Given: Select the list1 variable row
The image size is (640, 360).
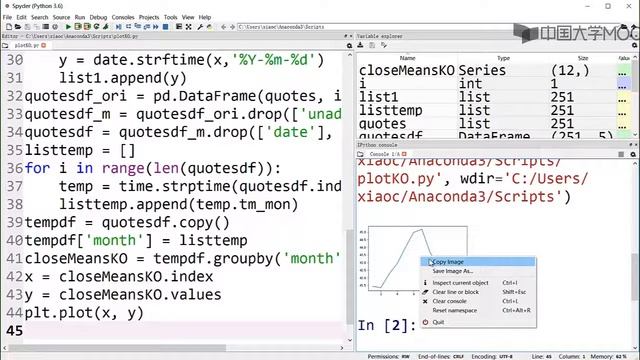Looking at the screenshot, I should click(x=495, y=97).
